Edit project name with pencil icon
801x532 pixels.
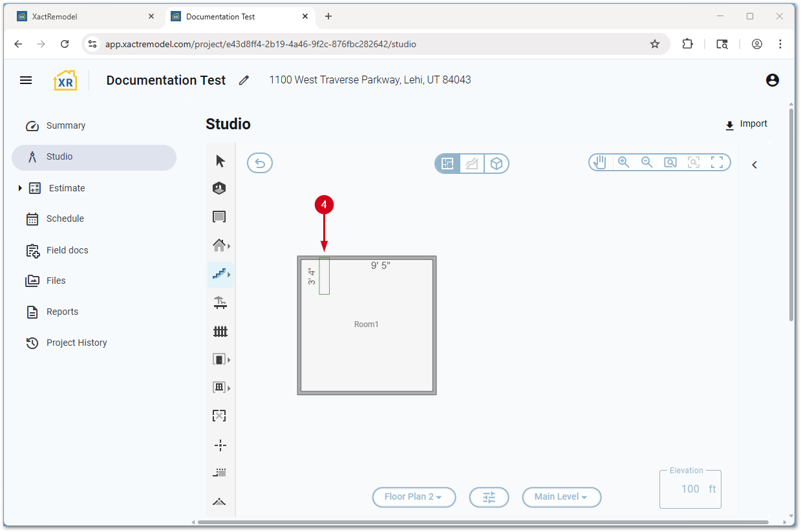point(244,80)
